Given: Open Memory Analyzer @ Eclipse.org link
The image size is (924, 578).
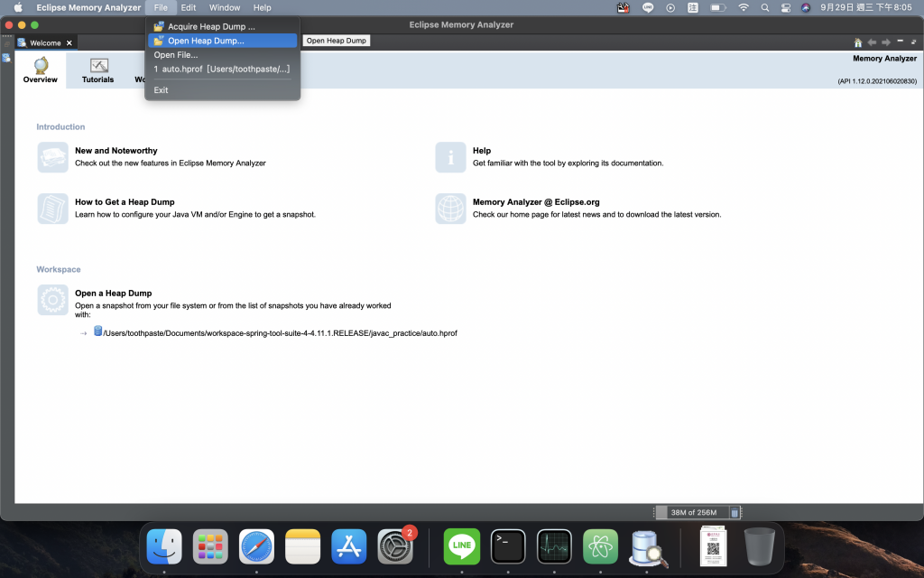Looking at the screenshot, I should coord(536,202).
